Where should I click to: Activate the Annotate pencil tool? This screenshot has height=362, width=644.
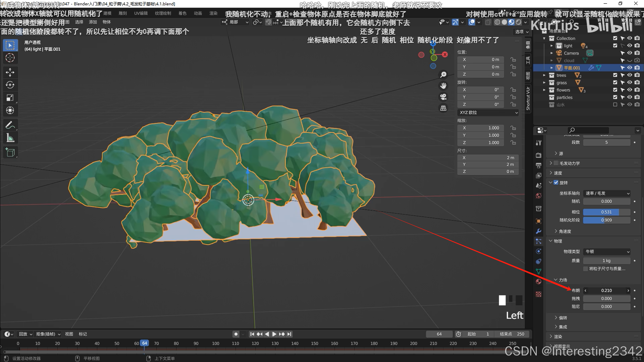click(10, 125)
